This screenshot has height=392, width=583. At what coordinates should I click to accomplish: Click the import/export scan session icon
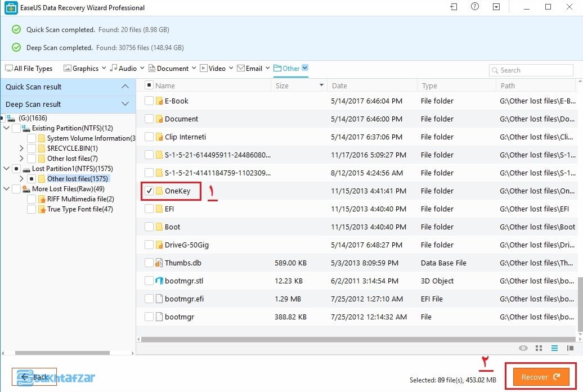click(x=454, y=7)
